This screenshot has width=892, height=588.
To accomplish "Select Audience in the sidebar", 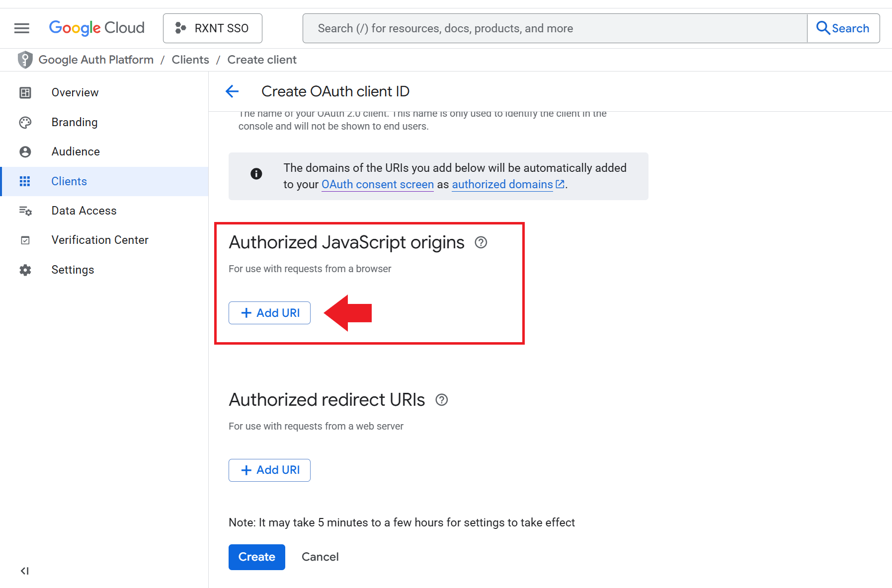I will point(76,152).
